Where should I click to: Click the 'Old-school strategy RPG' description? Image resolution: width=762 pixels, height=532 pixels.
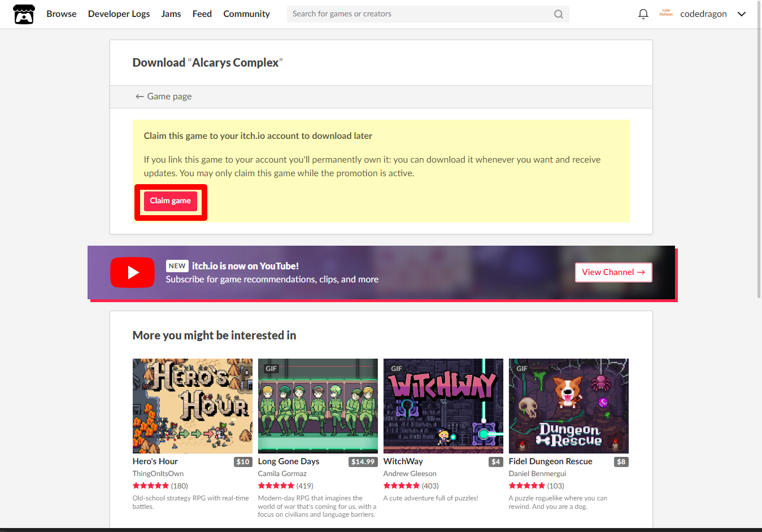[191, 502]
